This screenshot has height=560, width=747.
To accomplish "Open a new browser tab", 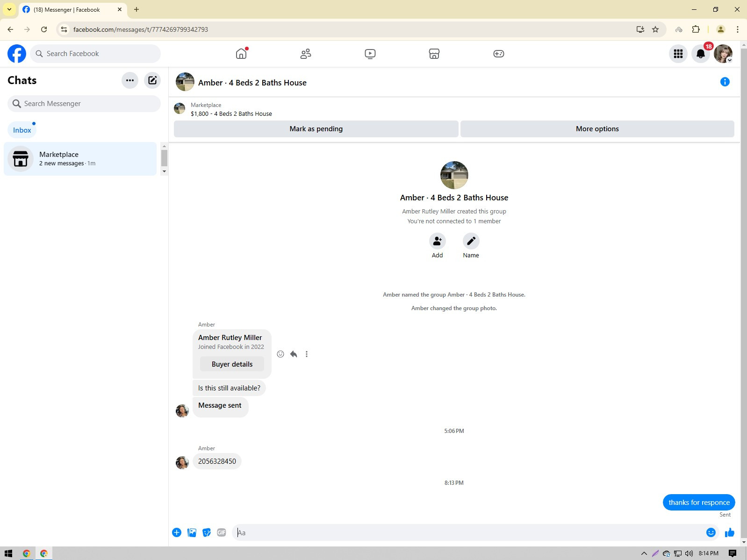I will [x=136, y=9].
